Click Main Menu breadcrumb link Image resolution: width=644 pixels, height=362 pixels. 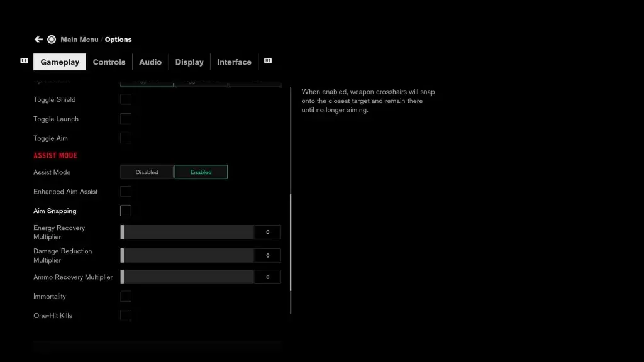click(x=79, y=40)
